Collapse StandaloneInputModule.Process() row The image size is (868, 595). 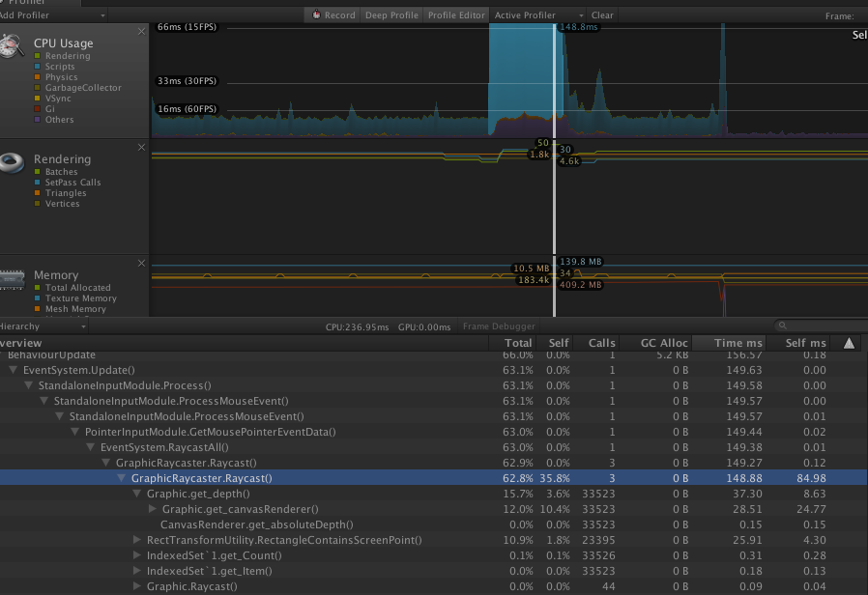(29, 385)
